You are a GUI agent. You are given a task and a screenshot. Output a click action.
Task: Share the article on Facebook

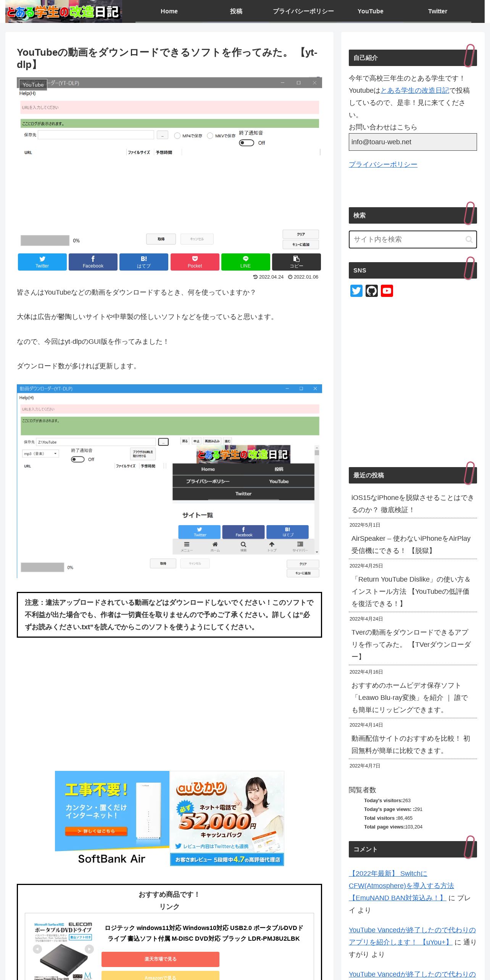click(x=93, y=262)
